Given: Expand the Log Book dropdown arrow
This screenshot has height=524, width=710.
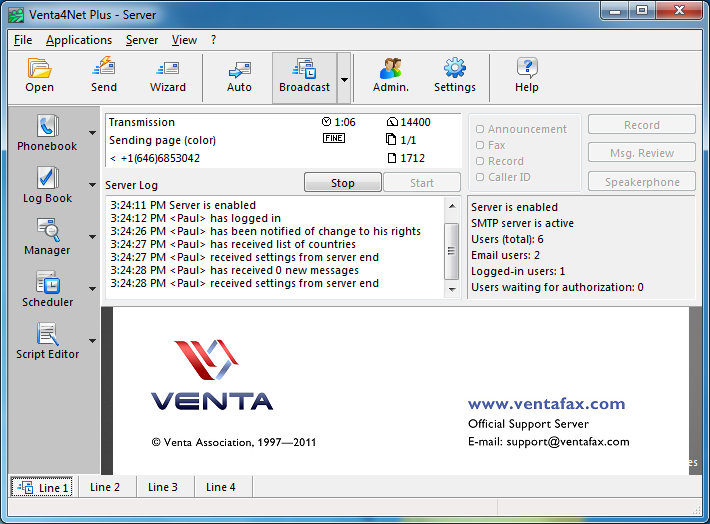Looking at the screenshot, I should tap(92, 185).
